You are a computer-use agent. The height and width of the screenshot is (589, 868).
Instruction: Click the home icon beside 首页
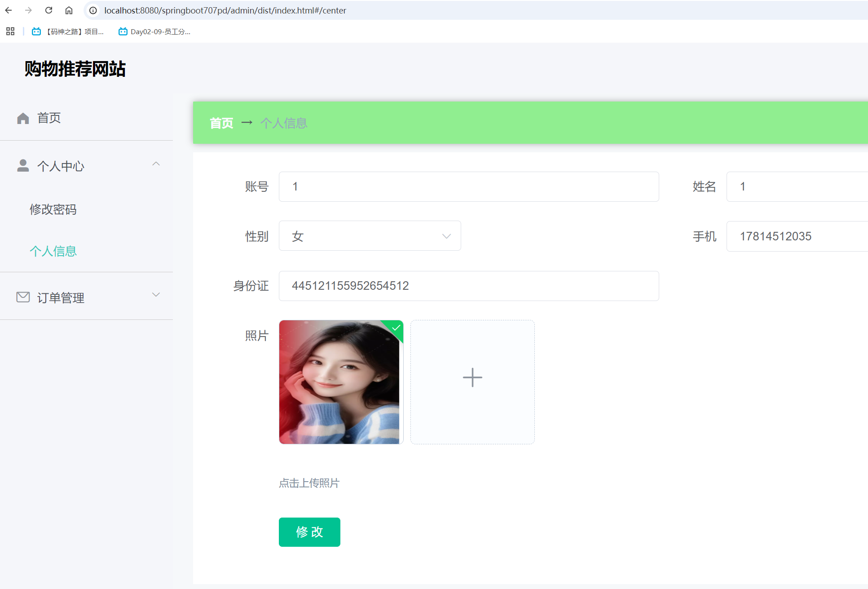(23, 118)
